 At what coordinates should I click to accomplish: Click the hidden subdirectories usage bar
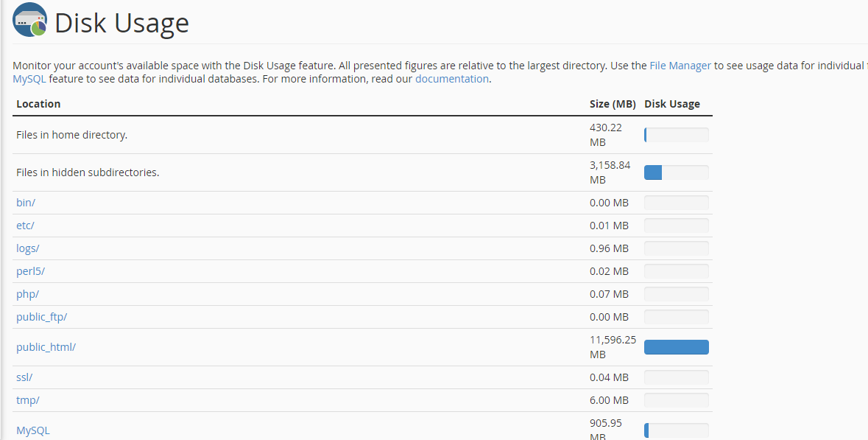(x=676, y=172)
